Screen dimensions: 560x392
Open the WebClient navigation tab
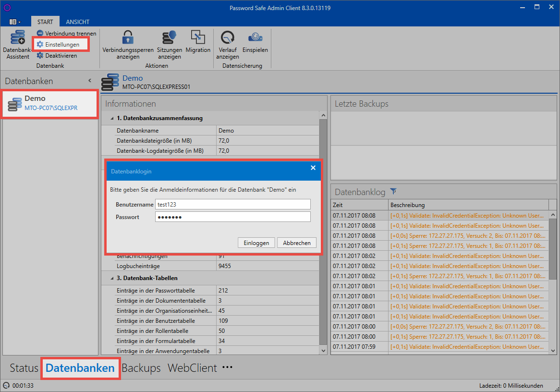click(x=192, y=367)
